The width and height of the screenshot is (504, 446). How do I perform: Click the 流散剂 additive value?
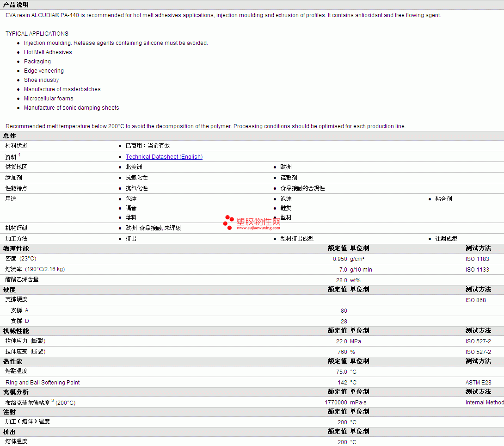pyautogui.click(x=289, y=178)
